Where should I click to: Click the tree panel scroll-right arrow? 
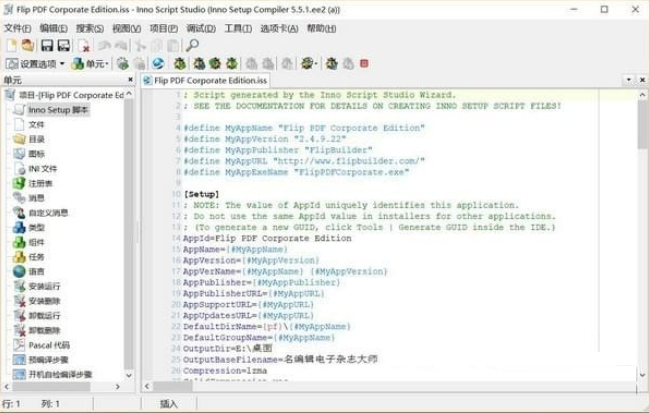tap(118, 386)
